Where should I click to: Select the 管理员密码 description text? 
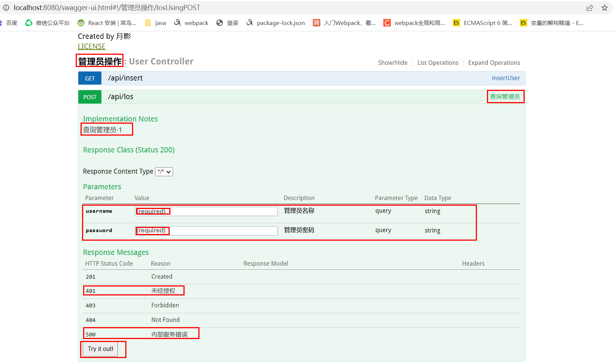pos(299,230)
